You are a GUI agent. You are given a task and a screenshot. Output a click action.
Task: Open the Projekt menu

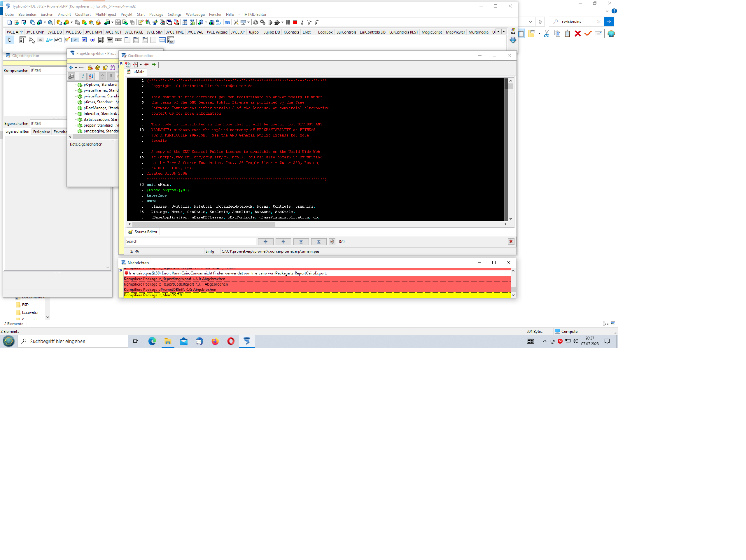click(127, 15)
